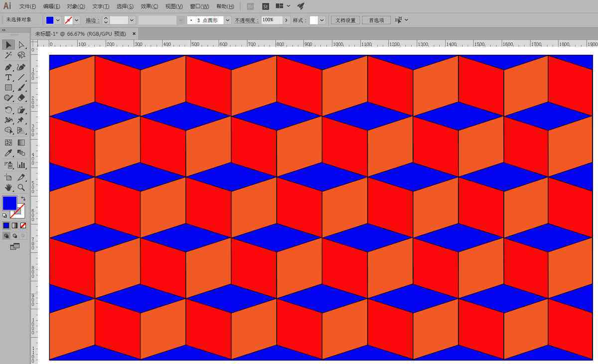Select the Paintbrush tool
Viewport: 598px width, 364px height.
[x=21, y=88]
